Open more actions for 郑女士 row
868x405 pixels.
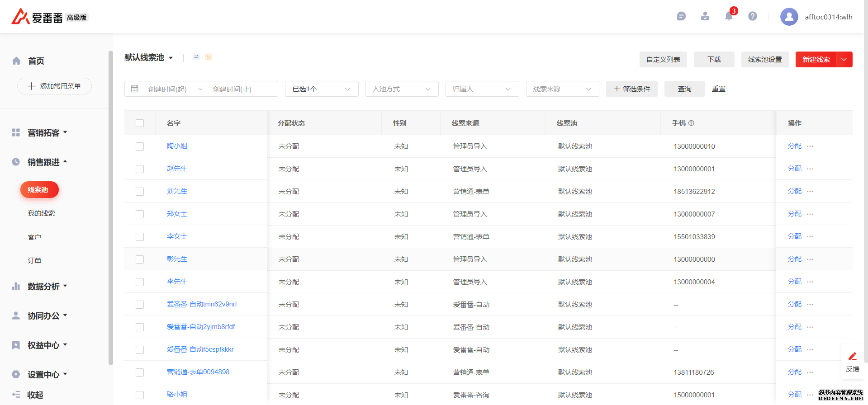pyautogui.click(x=810, y=214)
